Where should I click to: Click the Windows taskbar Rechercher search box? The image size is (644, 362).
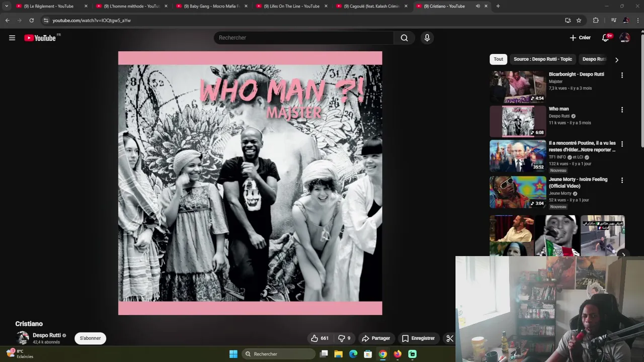(x=278, y=354)
